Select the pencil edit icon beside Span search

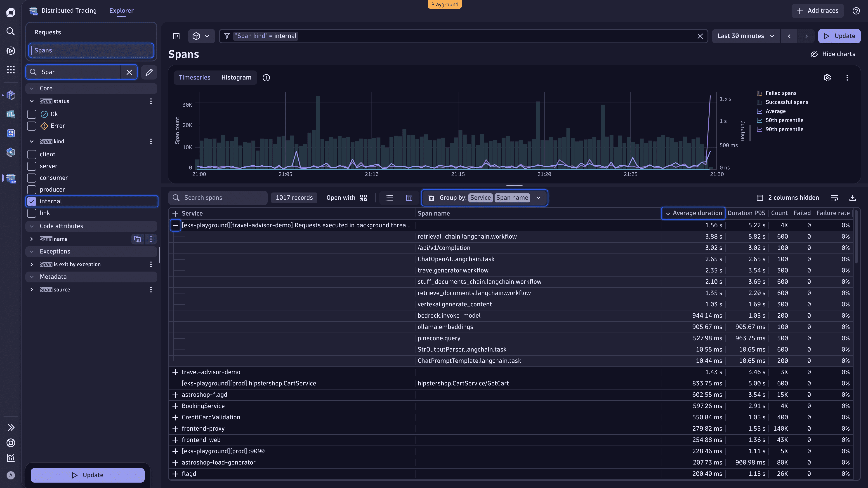[149, 72]
